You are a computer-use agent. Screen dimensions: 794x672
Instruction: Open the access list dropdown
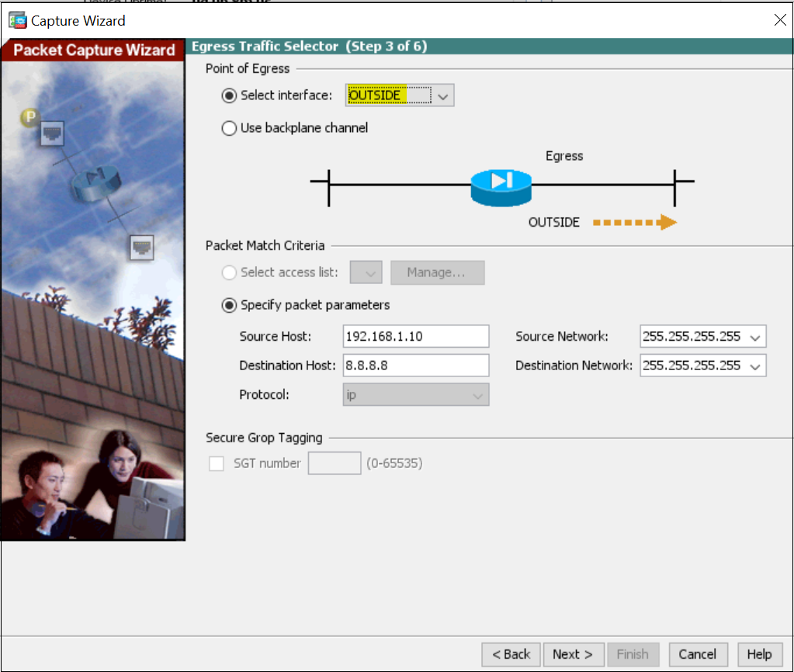[x=366, y=272]
